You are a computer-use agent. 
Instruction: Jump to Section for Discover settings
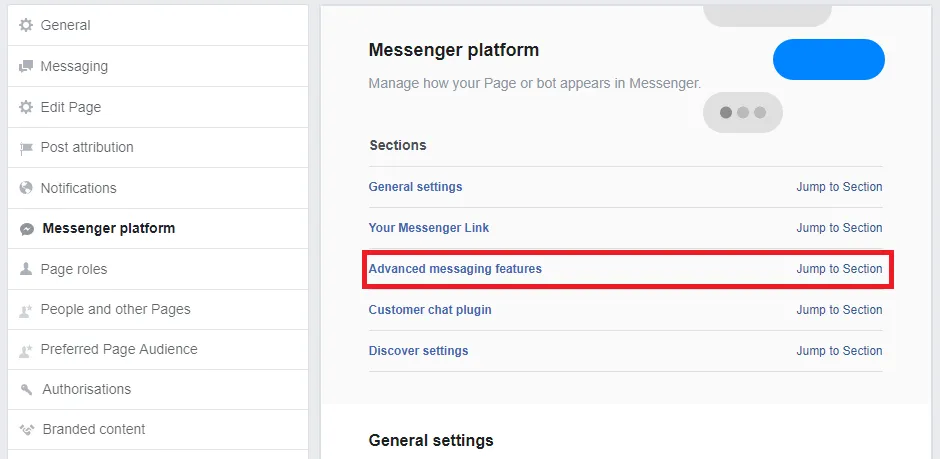click(839, 351)
